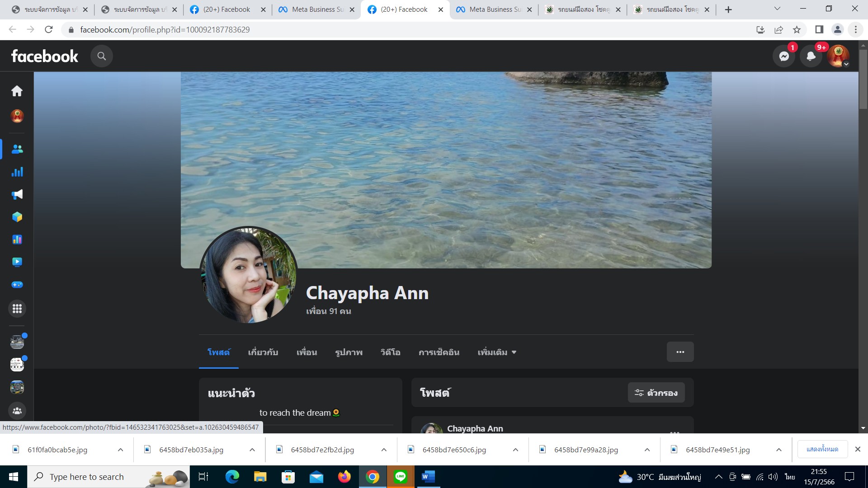Click Chayapha Ann profile picture

pos(248,275)
